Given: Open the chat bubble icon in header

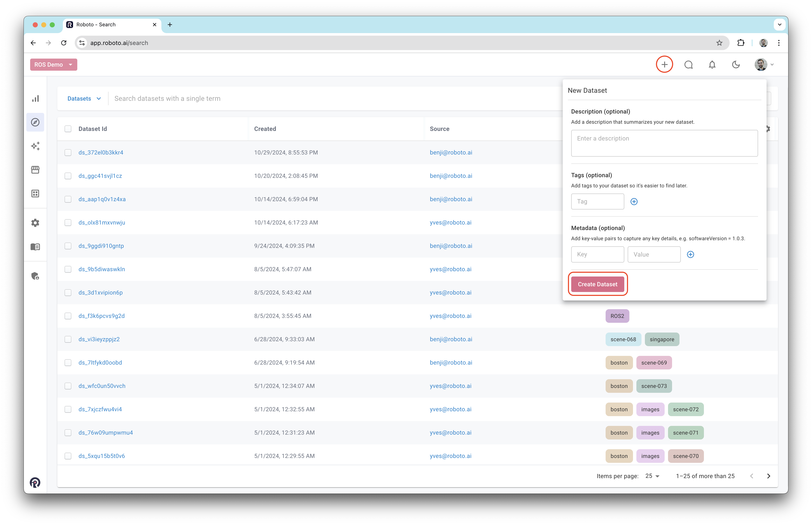Looking at the screenshot, I should tap(688, 65).
